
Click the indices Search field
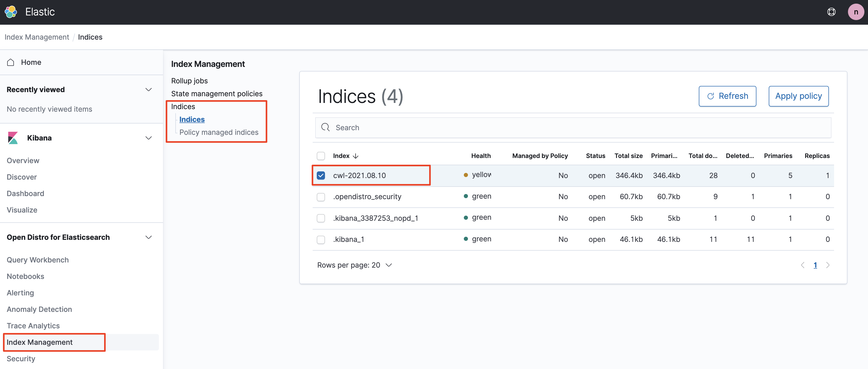(x=573, y=127)
